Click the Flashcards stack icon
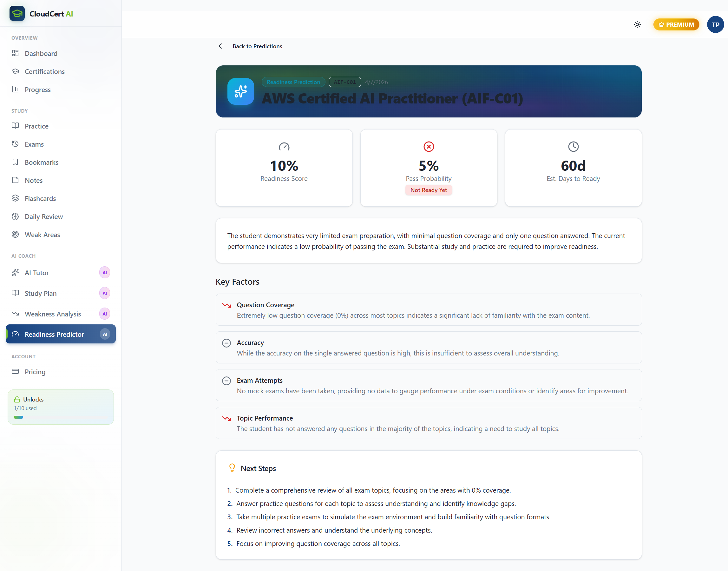The height and width of the screenshot is (571, 728). (x=15, y=198)
